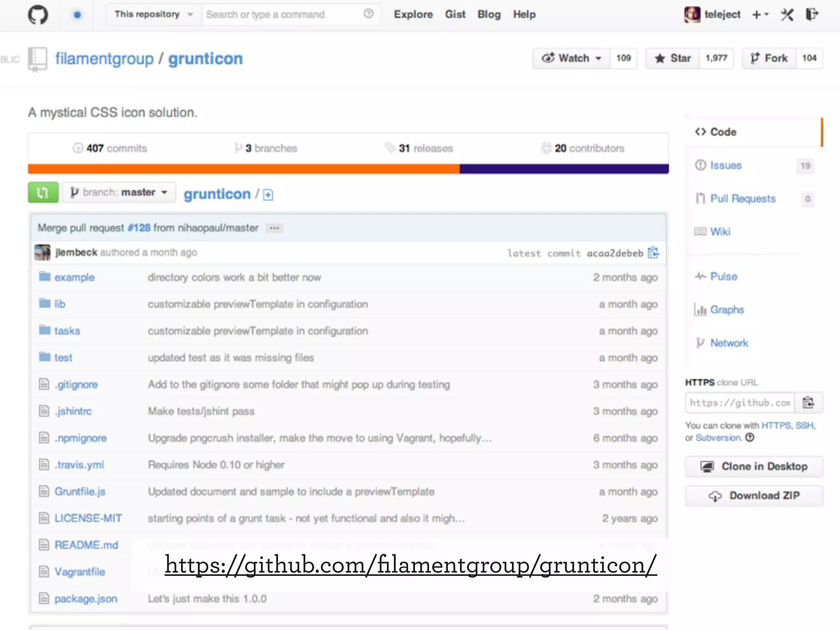This screenshot has width=840, height=630.
Task: Open the .gitignore file
Action: pos(76,385)
